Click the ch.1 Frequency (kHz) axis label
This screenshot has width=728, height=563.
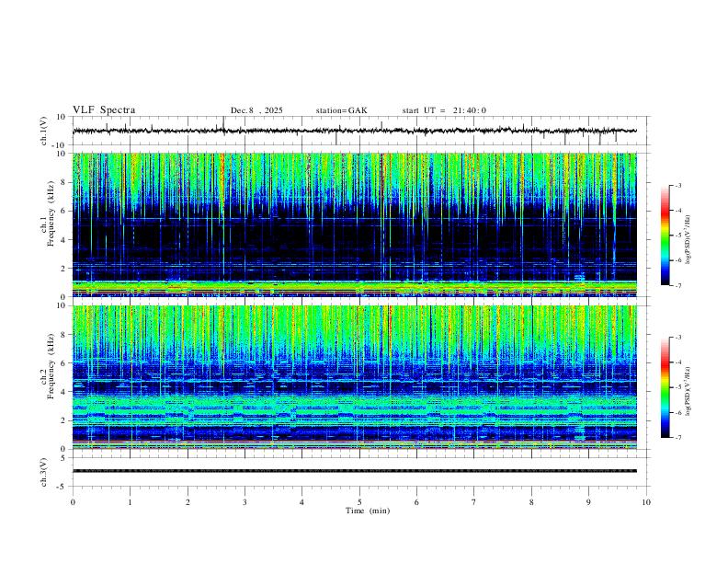click(48, 214)
